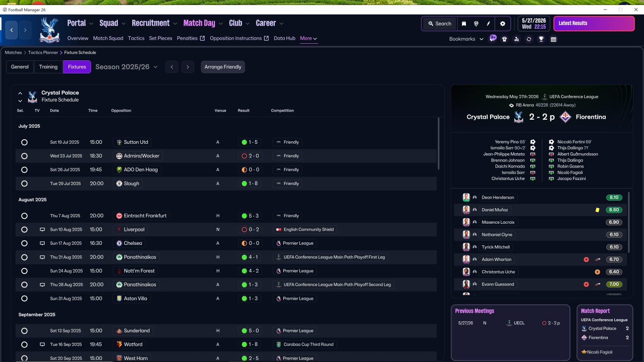The height and width of the screenshot is (362, 644).
Task: Click Daniel Muñoz's yellow card icon
Action: [597, 210]
